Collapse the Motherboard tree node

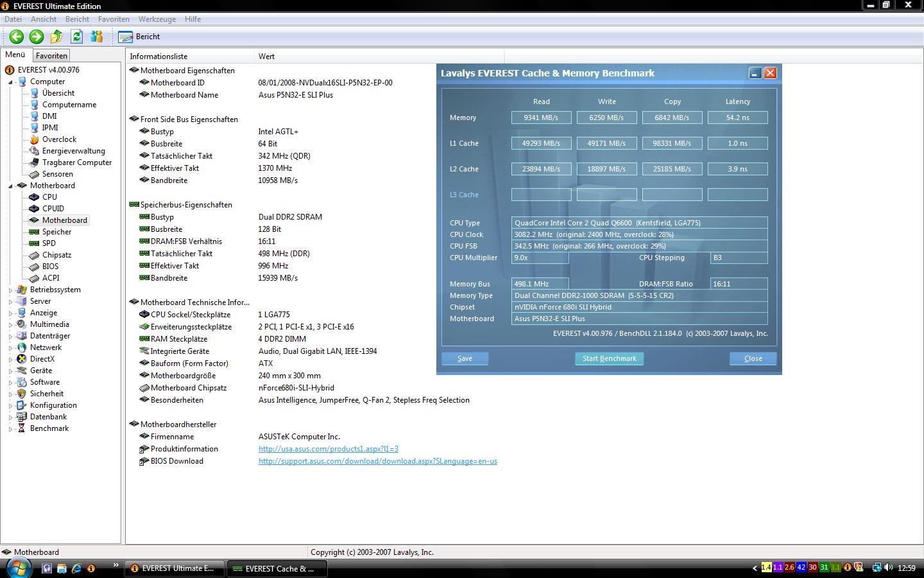[x=10, y=186]
